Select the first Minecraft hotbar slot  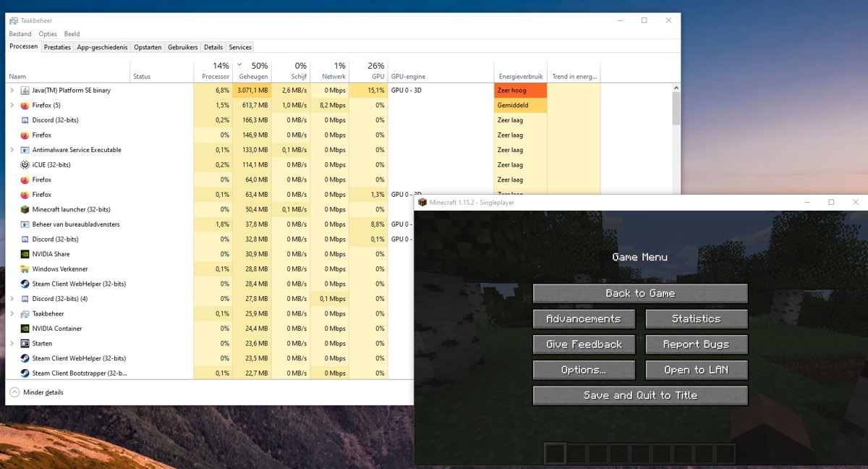(555, 454)
